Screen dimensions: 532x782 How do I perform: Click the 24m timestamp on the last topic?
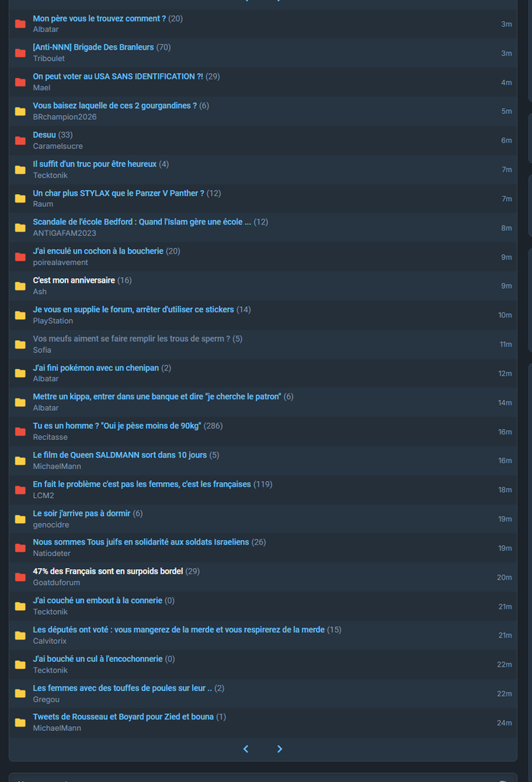tap(504, 722)
